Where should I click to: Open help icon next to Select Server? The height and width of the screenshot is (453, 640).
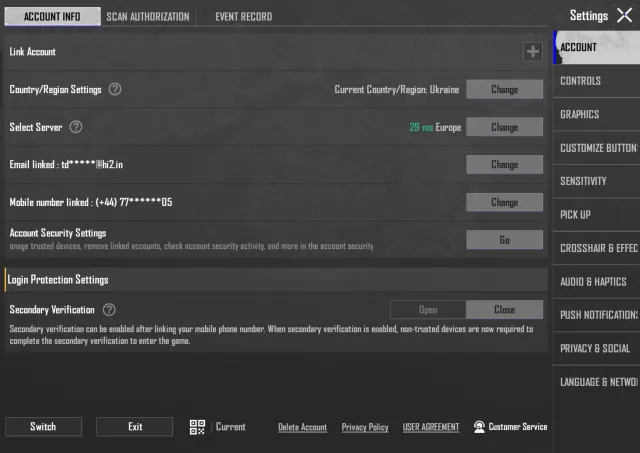(76, 127)
